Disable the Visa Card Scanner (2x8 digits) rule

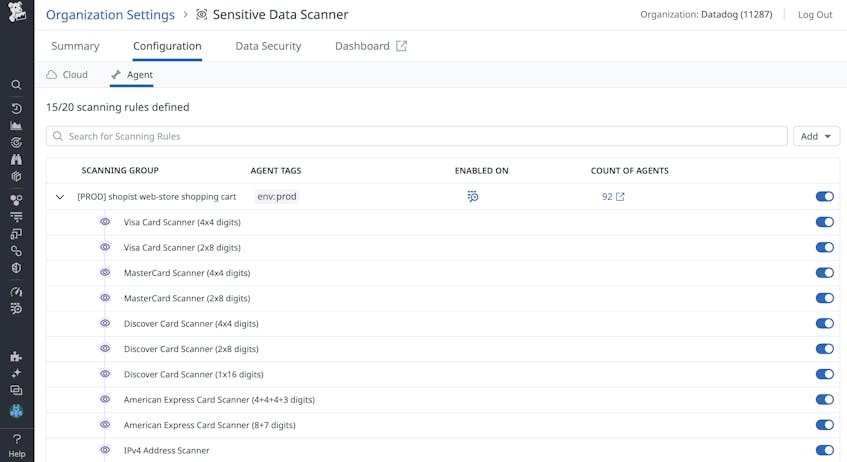tap(824, 247)
